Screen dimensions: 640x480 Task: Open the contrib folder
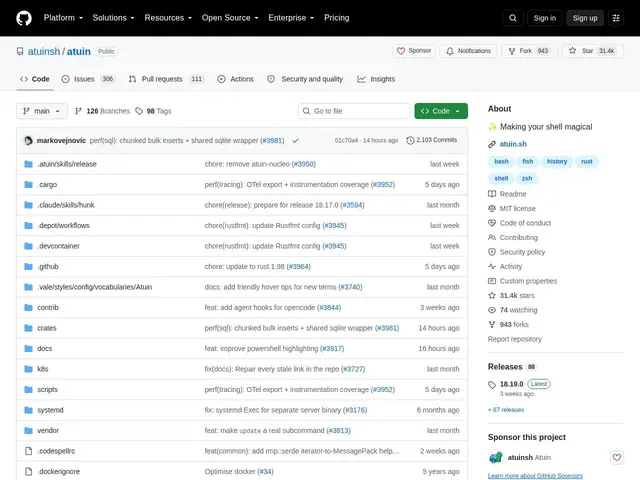[48, 307]
